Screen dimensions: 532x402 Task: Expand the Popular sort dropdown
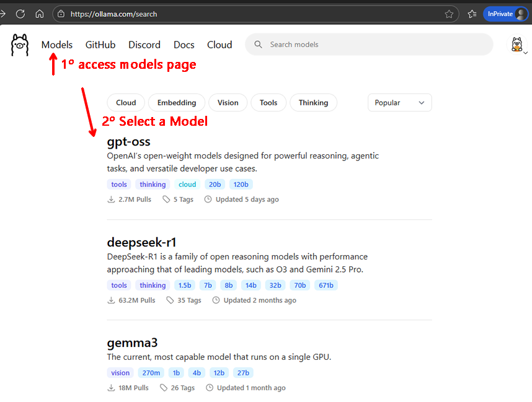click(x=399, y=103)
